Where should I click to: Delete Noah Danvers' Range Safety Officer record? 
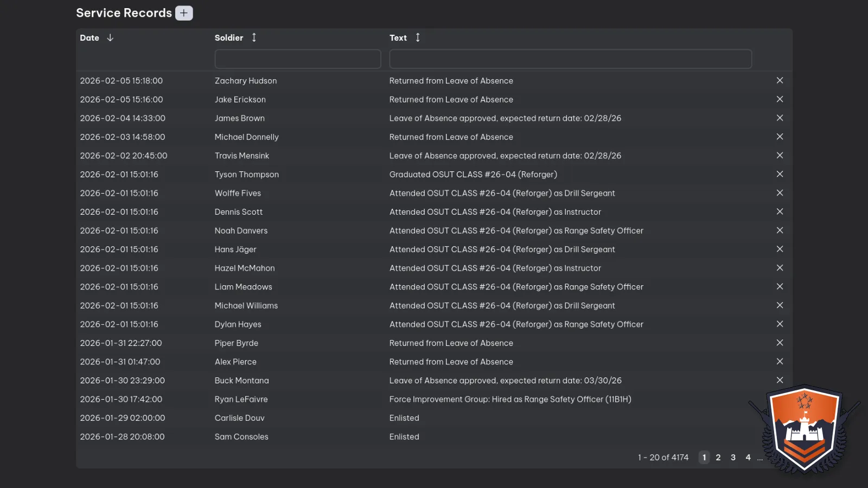[780, 230]
